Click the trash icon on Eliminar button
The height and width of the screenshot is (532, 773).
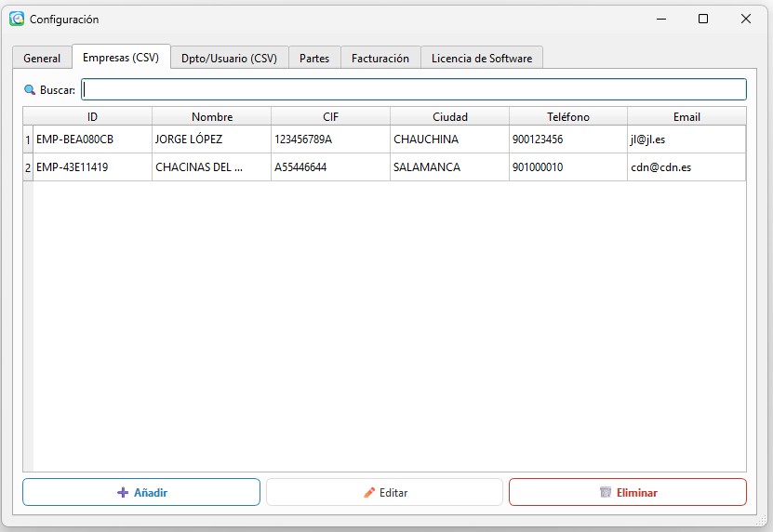(606, 492)
